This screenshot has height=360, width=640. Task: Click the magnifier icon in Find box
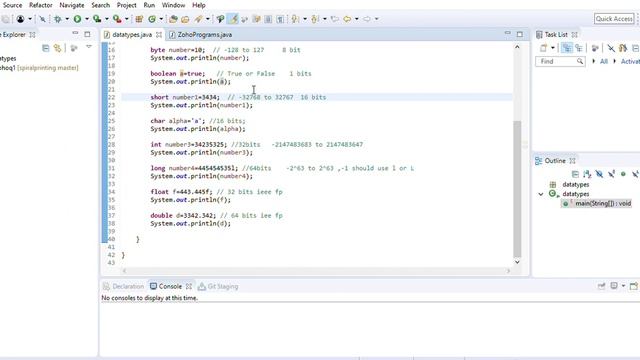580,61
